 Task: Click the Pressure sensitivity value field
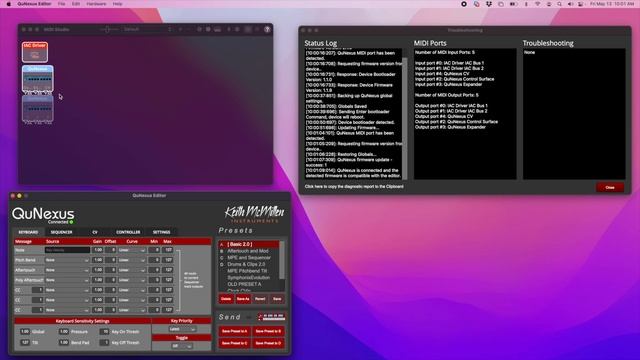pos(64,331)
